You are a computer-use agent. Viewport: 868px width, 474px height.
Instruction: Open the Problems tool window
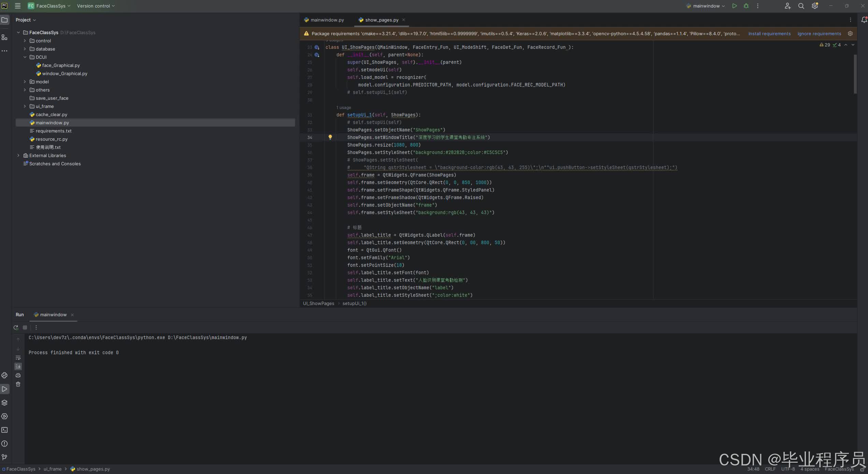[x=4, y=444]
